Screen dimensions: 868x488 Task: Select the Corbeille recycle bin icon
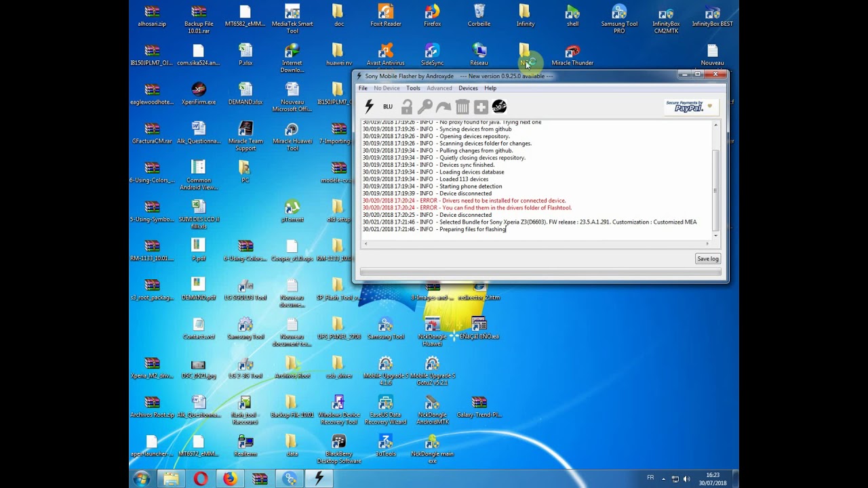click(x=479, y=16)
